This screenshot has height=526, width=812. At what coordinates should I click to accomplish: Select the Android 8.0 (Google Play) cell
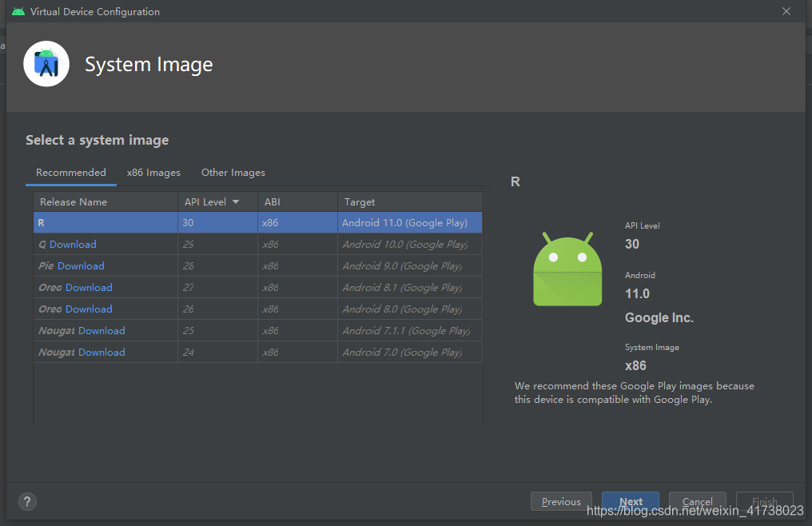(x=410, y=309)
